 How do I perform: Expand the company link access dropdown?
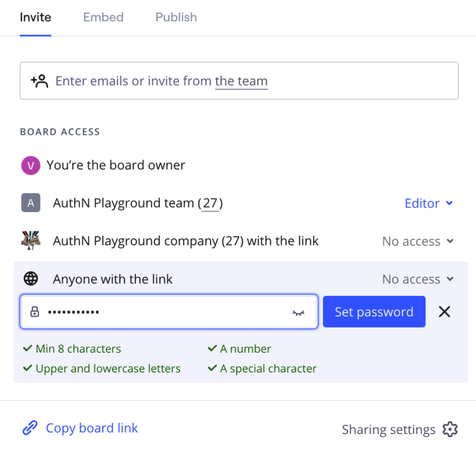coord(417,241)
